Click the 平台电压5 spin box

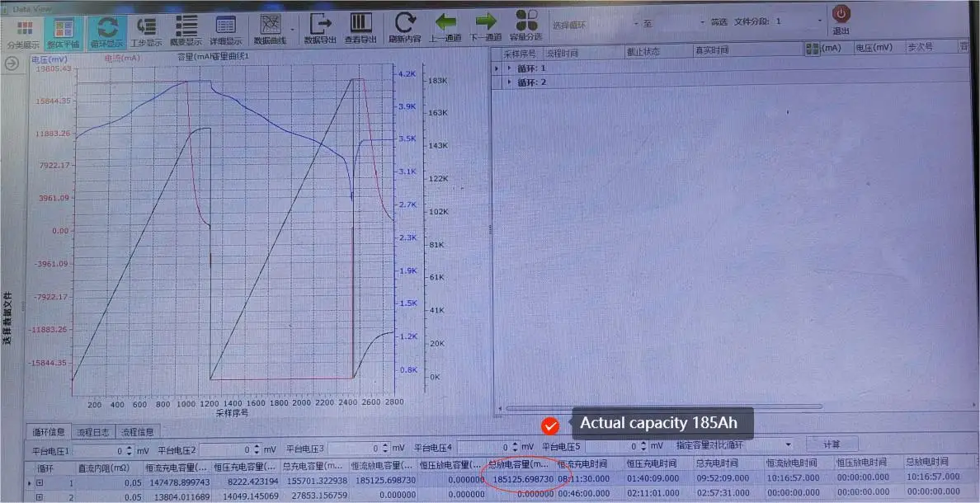[x=618, y=446]
